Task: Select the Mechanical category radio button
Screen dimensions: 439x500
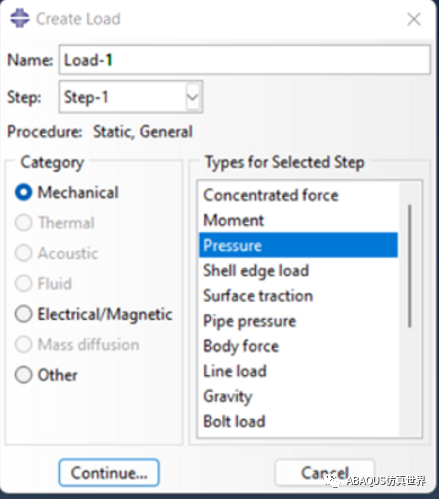Action: 24,192
